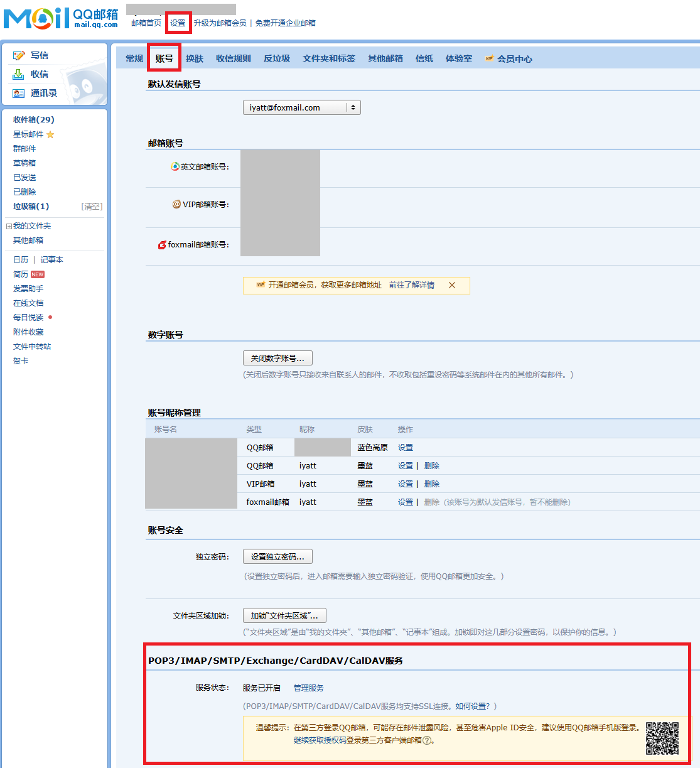Click the receive mail (收信) icon
Viewport: 700px width, 768px height.
(19, 75)
